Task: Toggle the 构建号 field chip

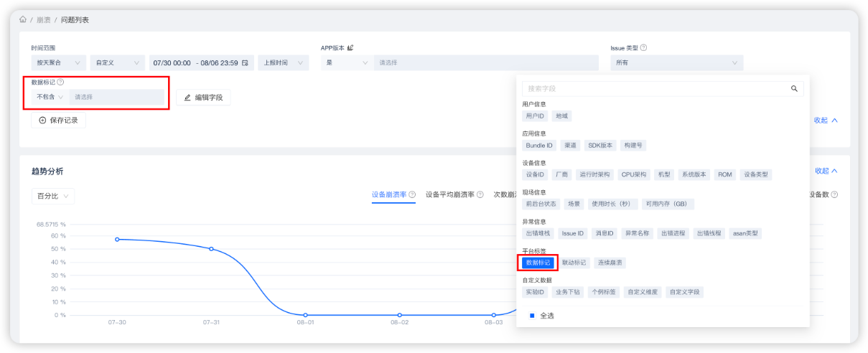Action: [633, 145]
